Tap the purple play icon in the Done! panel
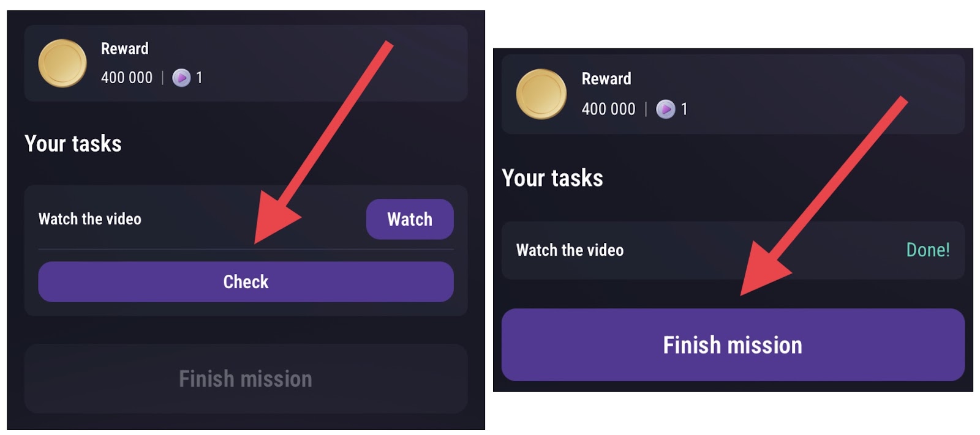The height and width of the screenshot is (435, 980). coord(666,109)
